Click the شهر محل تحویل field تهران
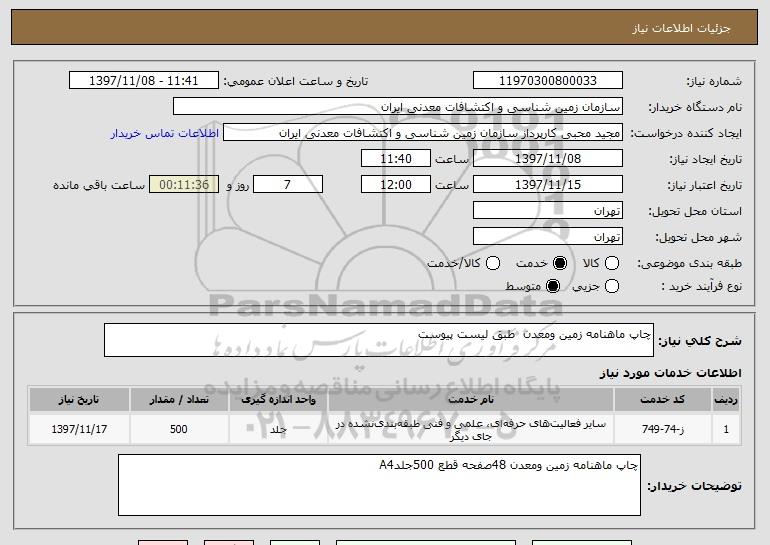Viewport: 770px width, 545px height. tap(548, 237)
